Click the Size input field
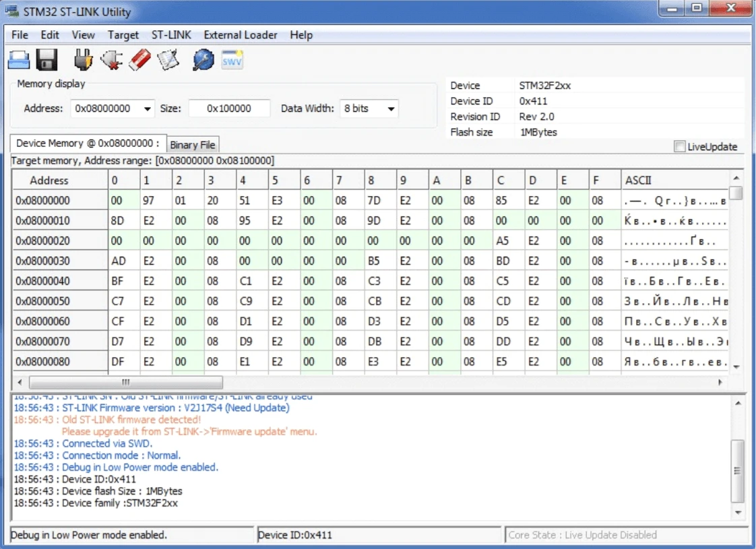 tap(229, 109)
